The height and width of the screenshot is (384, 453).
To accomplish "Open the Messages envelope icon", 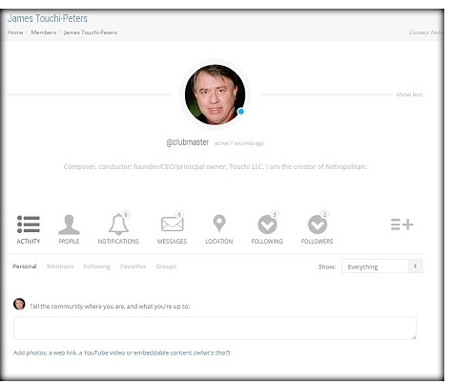I will pyautogui.click(x=172, y=224).
